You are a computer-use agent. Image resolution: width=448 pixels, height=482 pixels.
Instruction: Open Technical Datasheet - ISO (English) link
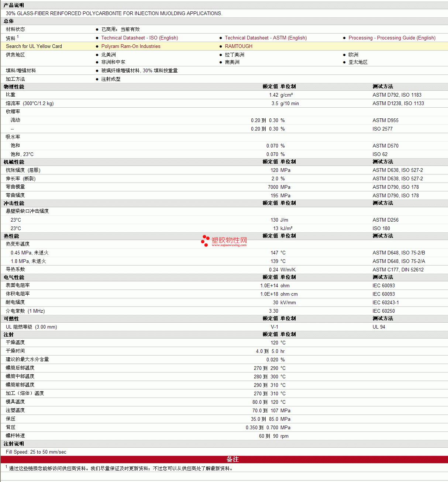point(139,38)
